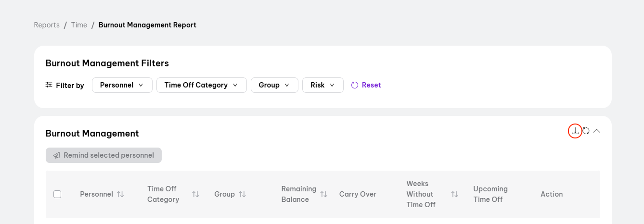Screen dimensions: 644x224
Task: Open the Risk filter dropdown
Action: point(322,85)
